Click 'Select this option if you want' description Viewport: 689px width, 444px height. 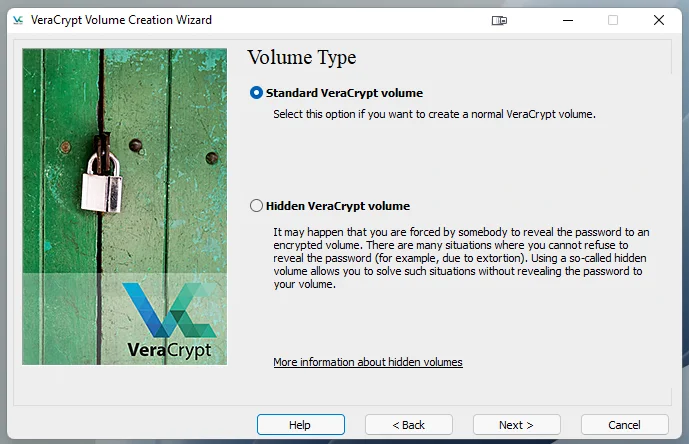point(434,114)
